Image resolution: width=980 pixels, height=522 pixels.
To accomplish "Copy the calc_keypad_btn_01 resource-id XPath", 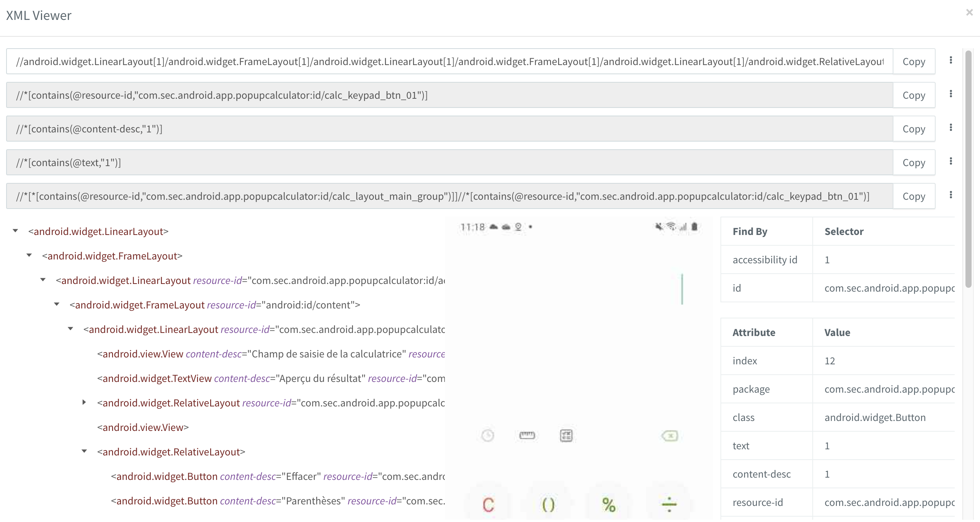I will [x=914, y=95].
